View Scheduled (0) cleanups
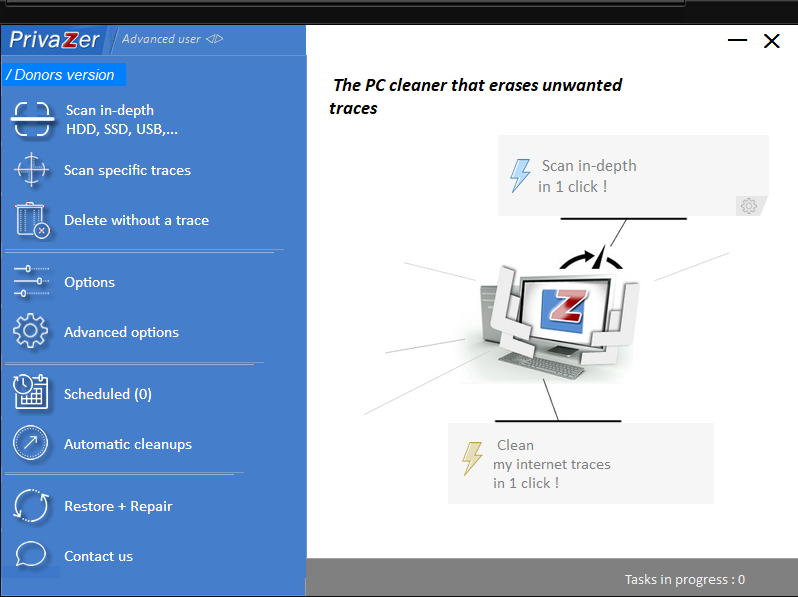 coord(108,394)
